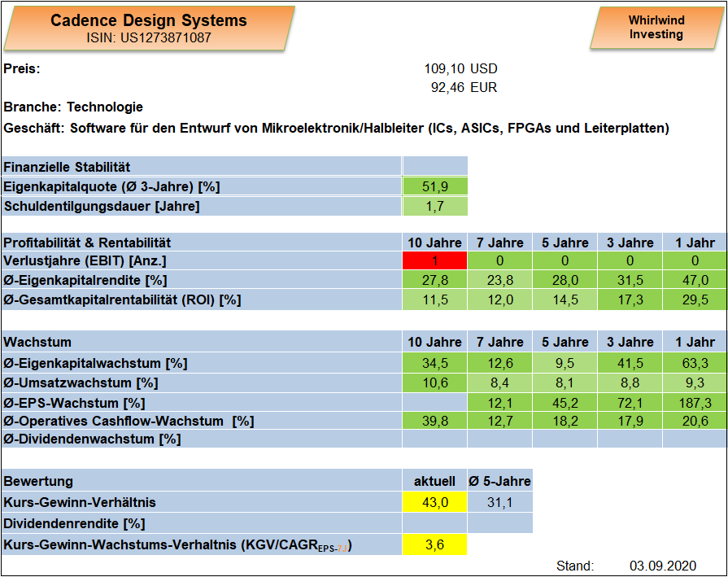Click Cashflow-Wachstum 5-year value 18,2
728x577 pixels.
[565, 421]
